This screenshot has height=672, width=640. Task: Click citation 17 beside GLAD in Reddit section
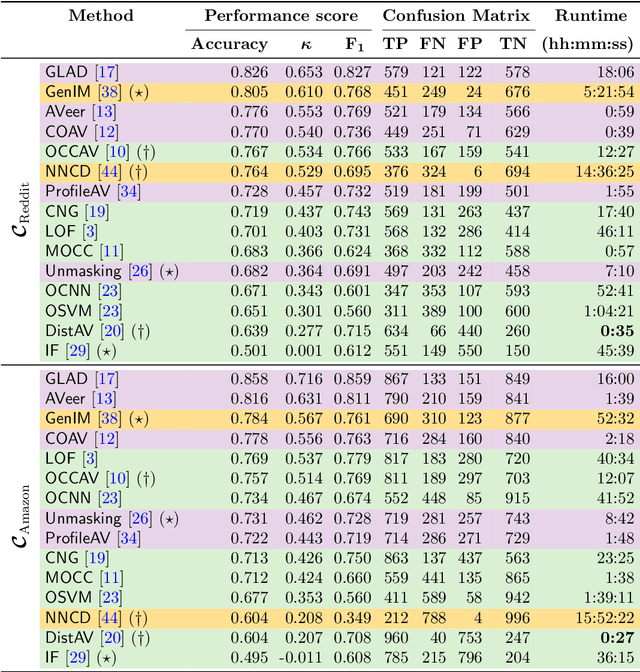pos(104,72)
